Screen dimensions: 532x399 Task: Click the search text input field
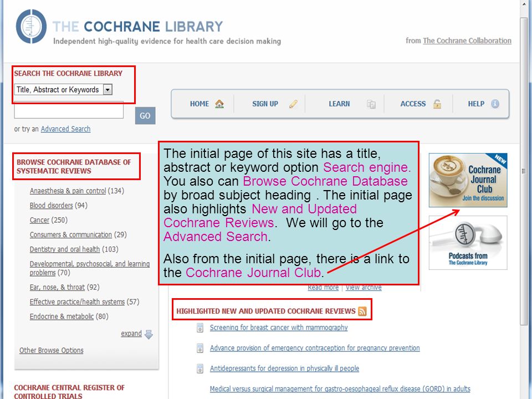69,111
